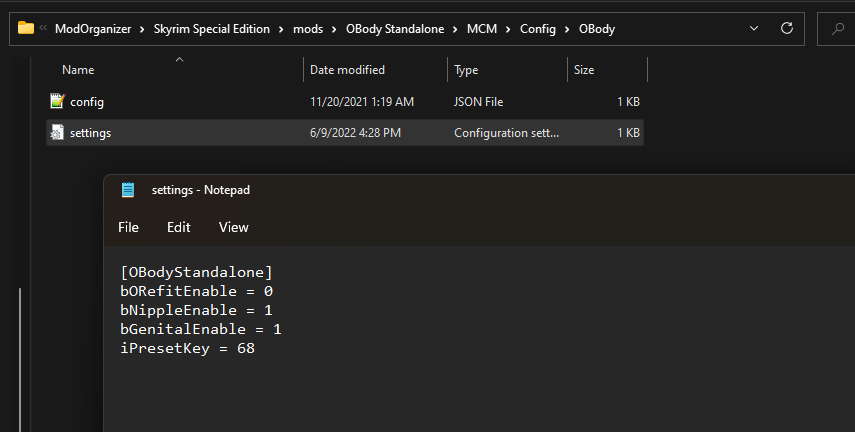Screen dimensions: 855x432
Task: Refresh the OBody folder view
Action: [x=786, y=28]
